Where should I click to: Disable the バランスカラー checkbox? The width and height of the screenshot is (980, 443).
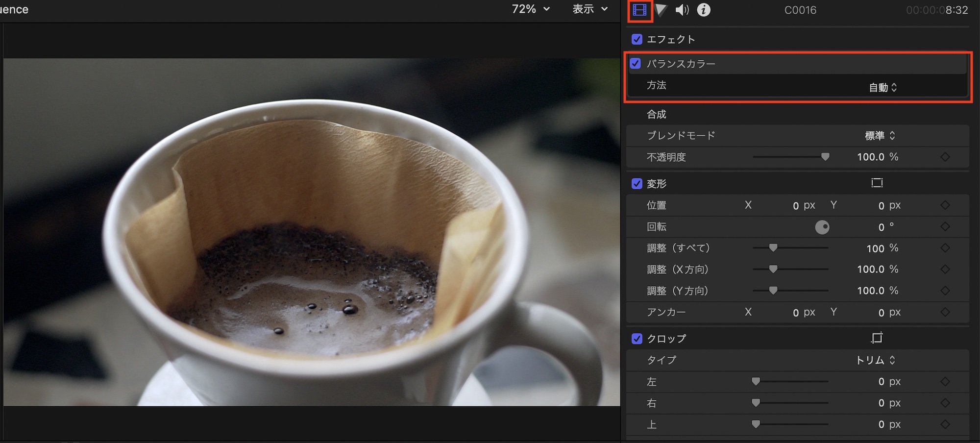636,63
